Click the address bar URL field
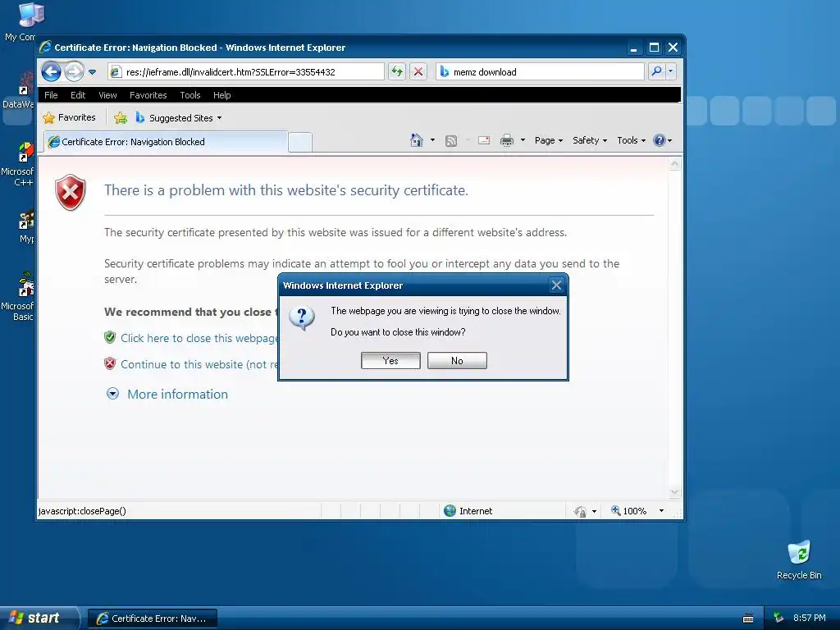The height and width of the screenshot is (630, 840). click(x=246, y=72)
